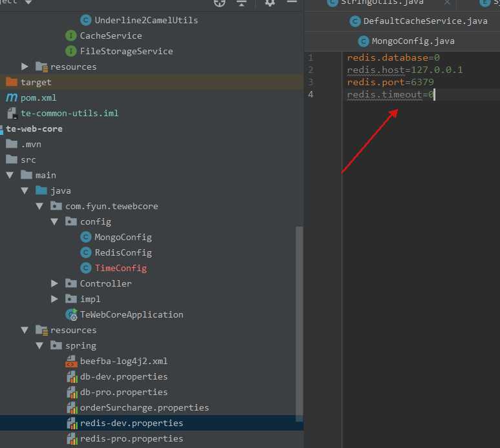Expand the Controller package
Viewport: 500px width, 448px height.
click(x=54, y=283)
